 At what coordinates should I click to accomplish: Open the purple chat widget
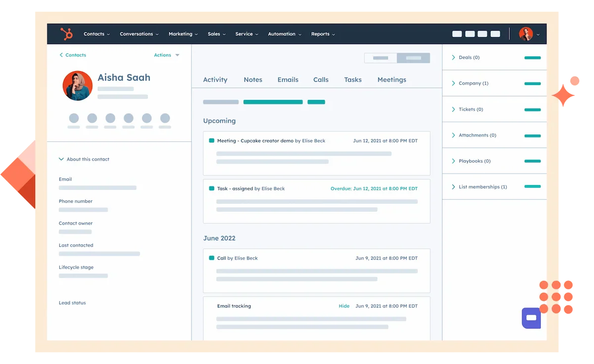point(531,318)
